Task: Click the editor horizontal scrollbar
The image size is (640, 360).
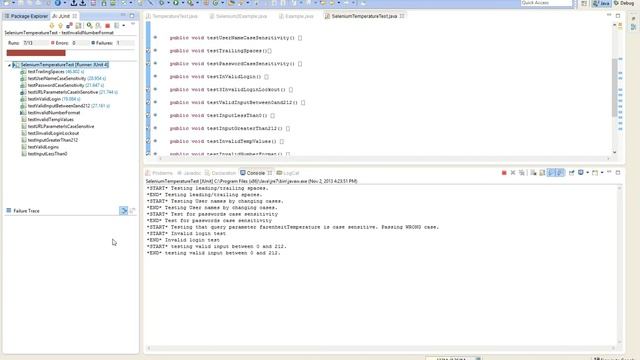Action: [x=384, y=158]
